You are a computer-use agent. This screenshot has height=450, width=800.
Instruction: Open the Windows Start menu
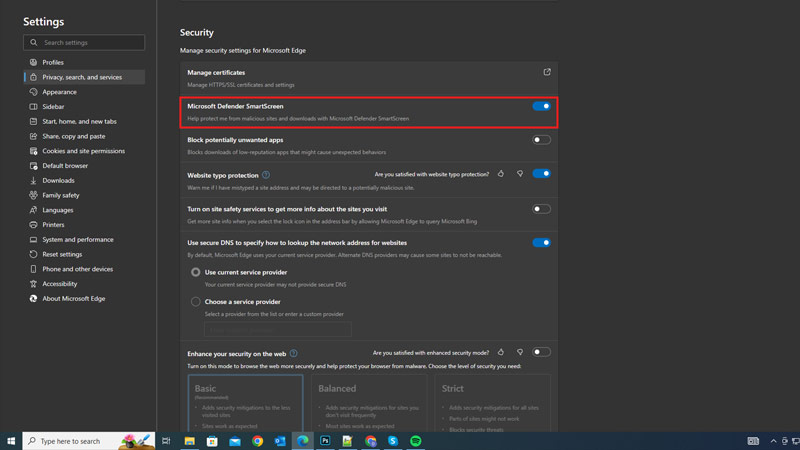pyautogui.click(x=11, y=441)
